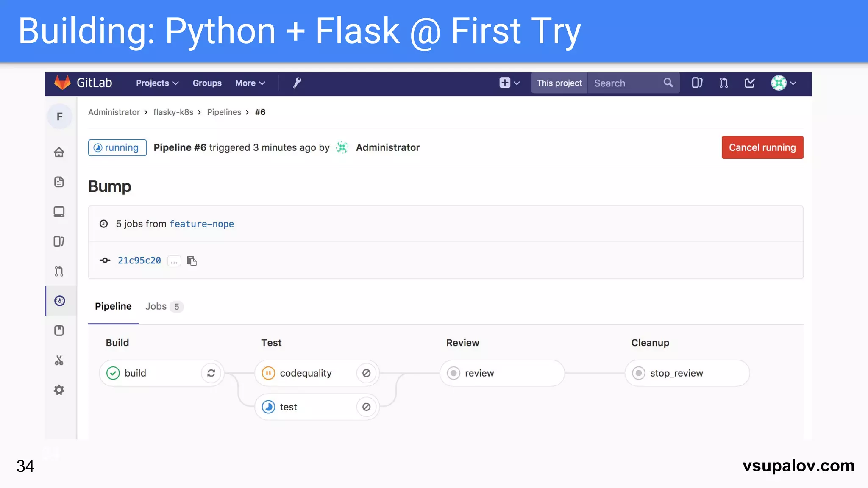Open snippets scissors icon in sidebar
868x488 pixels.
tap(59, 360)
